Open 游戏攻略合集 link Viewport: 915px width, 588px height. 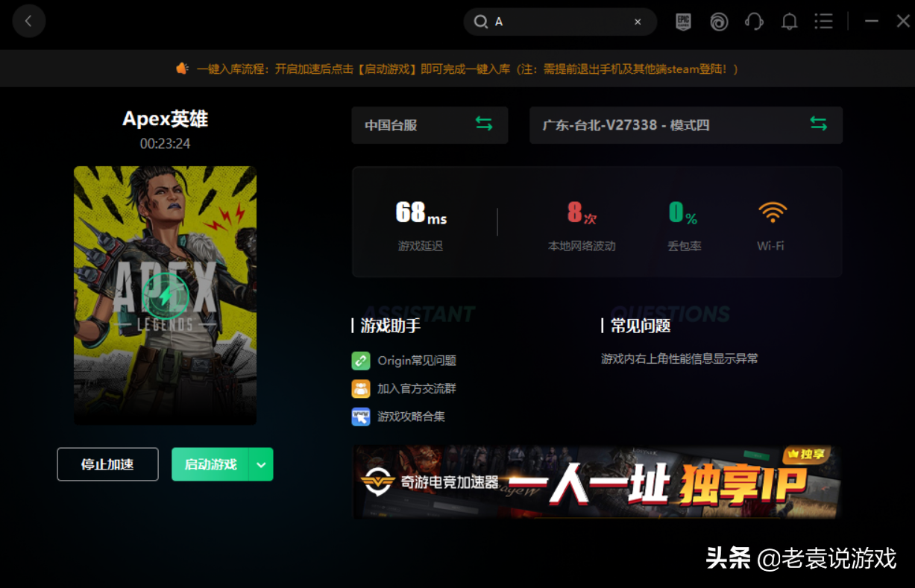[411, 417]
